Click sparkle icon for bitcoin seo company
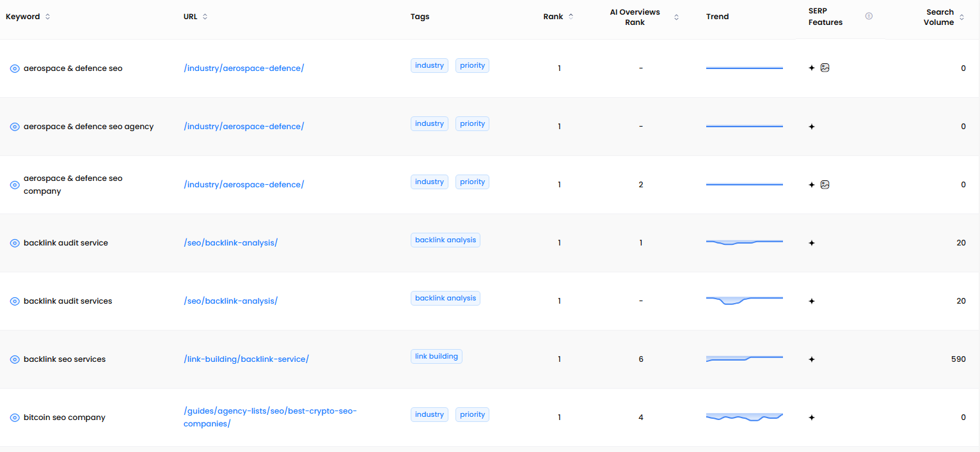The height and width of the screenshot is (452, 980). point(812,417)
